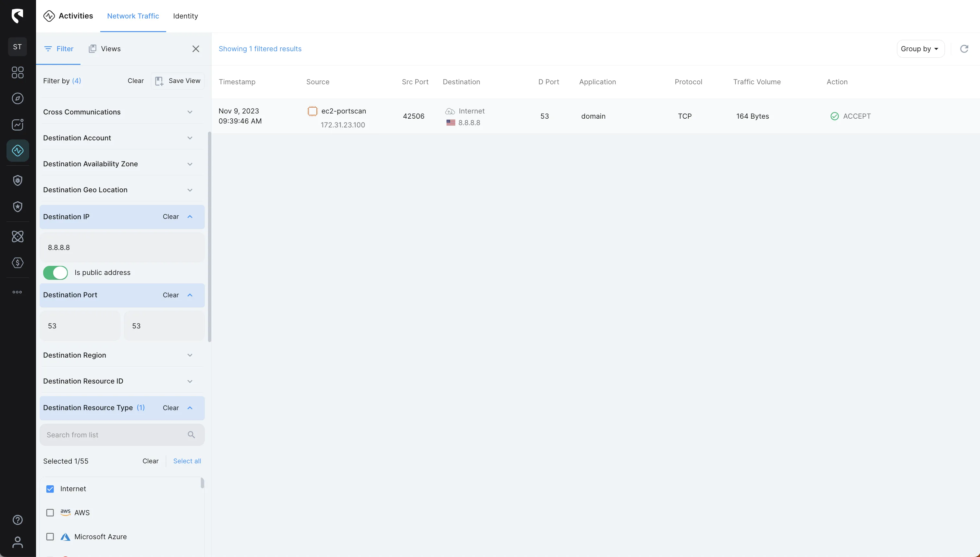Open the user profile icon
This screenshot has width=980, height=557.
click(x=17, y=542)
